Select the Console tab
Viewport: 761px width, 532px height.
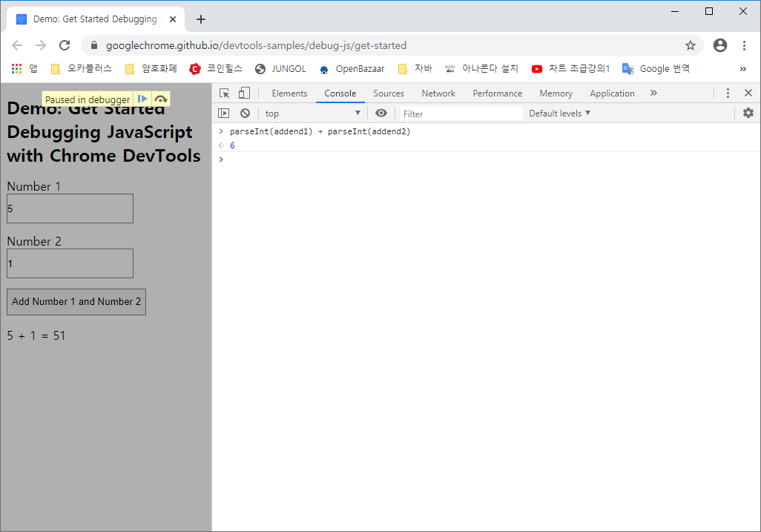(x=340, y=93)
